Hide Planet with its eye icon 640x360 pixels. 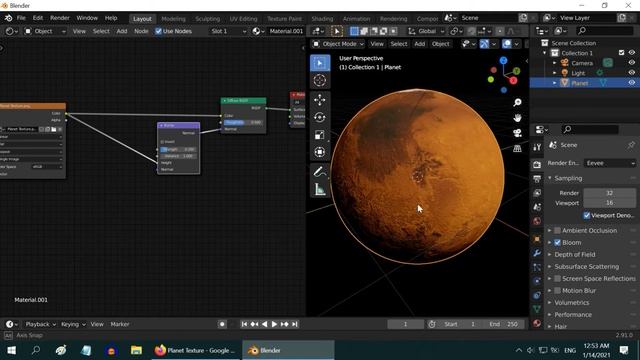(631, 83)
